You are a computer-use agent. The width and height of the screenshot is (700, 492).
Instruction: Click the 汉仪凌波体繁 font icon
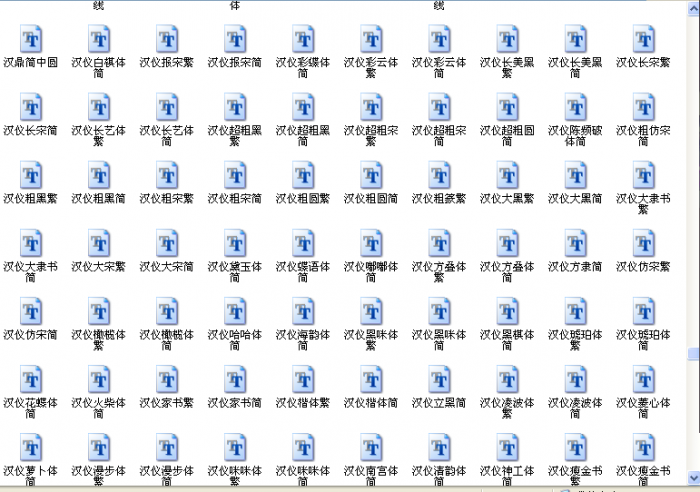[x=507, y=380]
